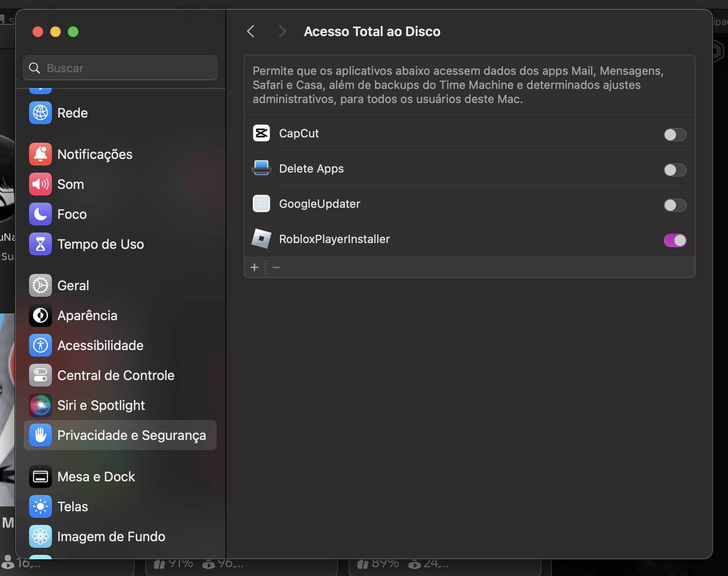Open Notificações bell icon in sidebar
The height and width of the screenshot is (576, 728).
40,154
